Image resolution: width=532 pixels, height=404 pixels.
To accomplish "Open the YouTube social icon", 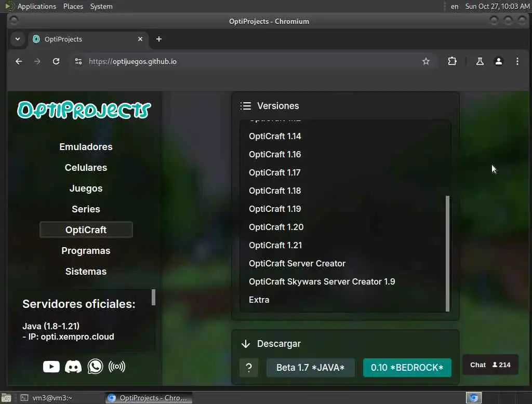I will (x=51, y=367).
